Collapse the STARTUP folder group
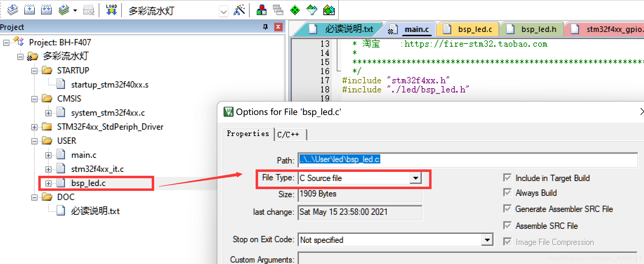 coord(34,71)
